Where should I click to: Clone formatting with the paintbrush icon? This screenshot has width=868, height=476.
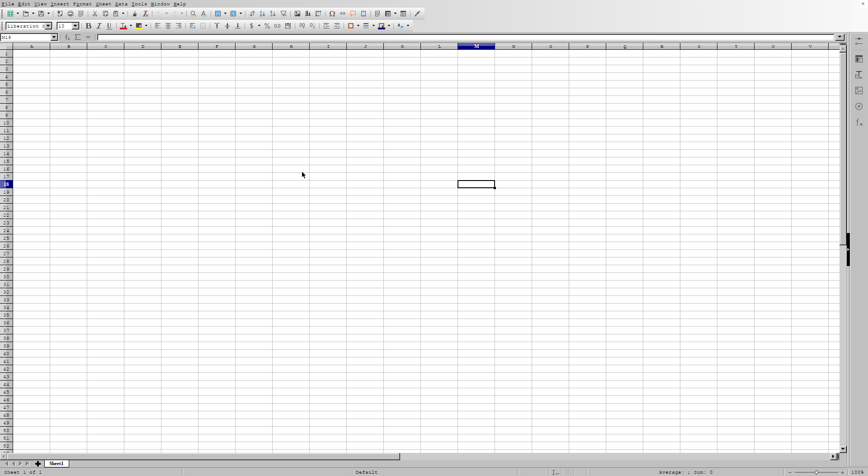[x=135, y=14]
